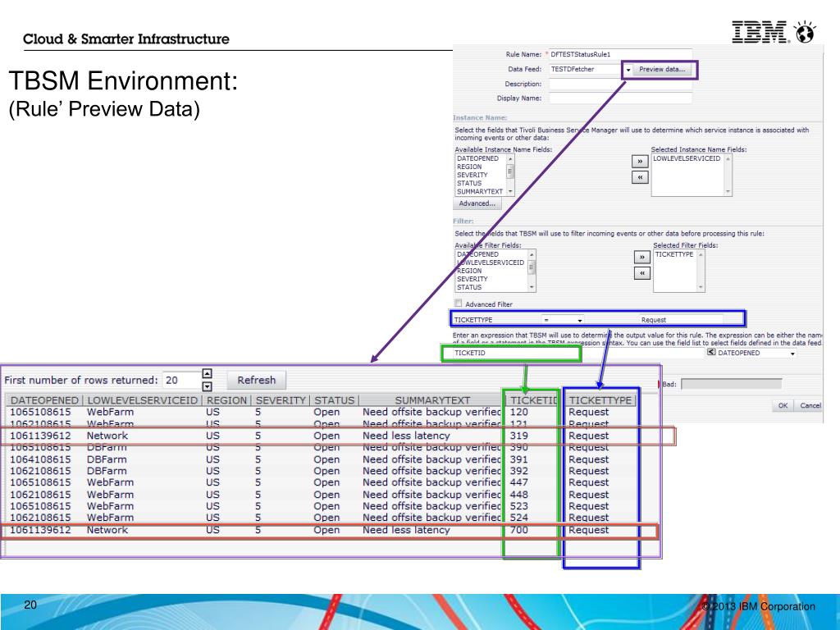Increase rows returned with up stepper

[x=207, y=374]
